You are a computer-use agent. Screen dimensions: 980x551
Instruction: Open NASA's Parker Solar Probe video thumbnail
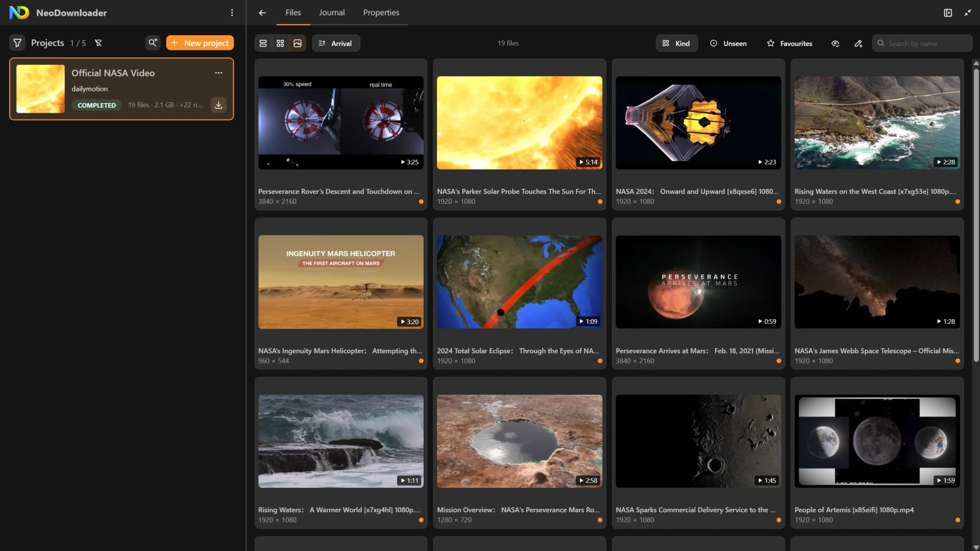(520, 123)
